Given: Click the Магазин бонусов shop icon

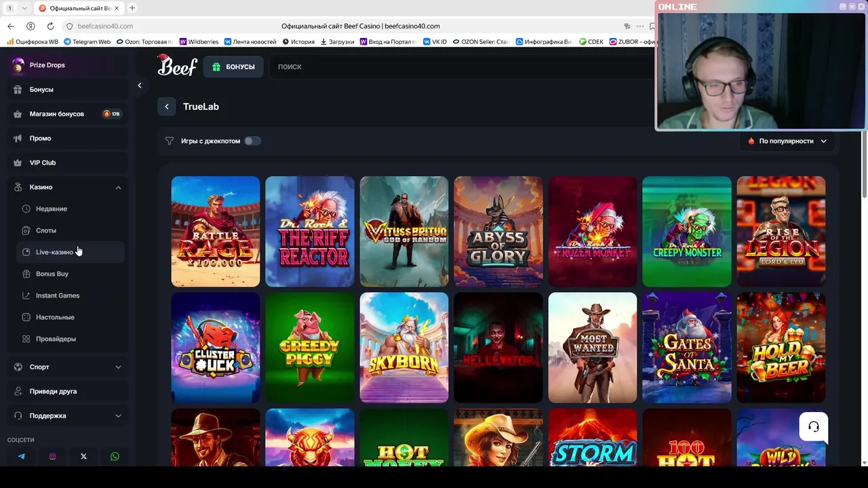Looking at the screenshot, I should (18, 114).
